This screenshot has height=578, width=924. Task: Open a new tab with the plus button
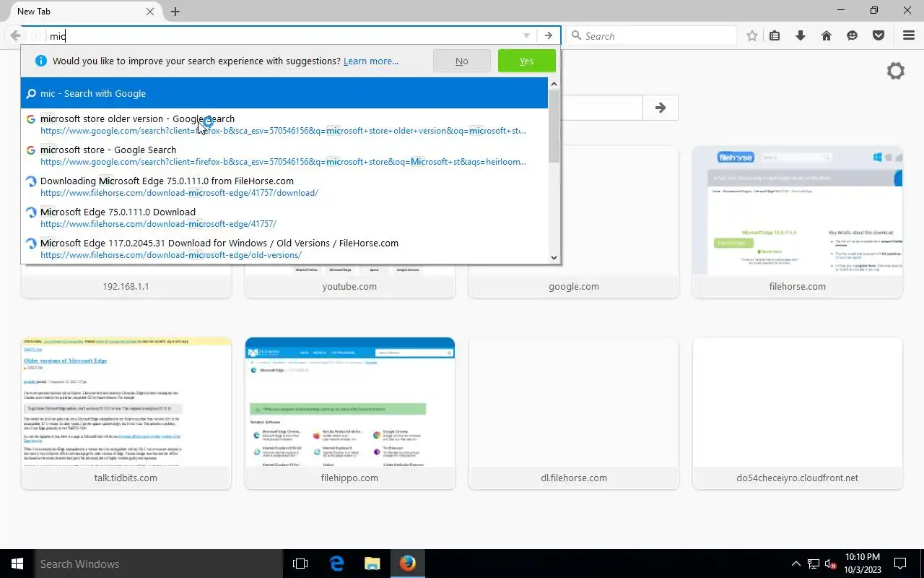coord(175,12)
